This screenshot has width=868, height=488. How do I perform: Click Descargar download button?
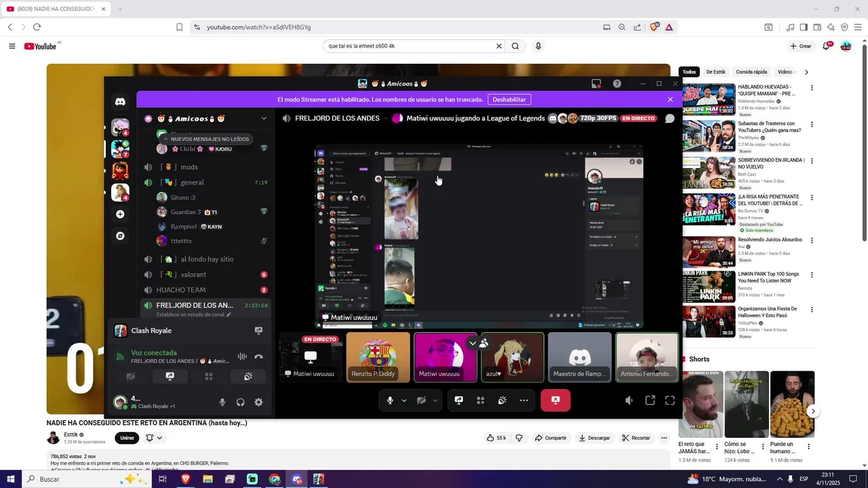594,438
